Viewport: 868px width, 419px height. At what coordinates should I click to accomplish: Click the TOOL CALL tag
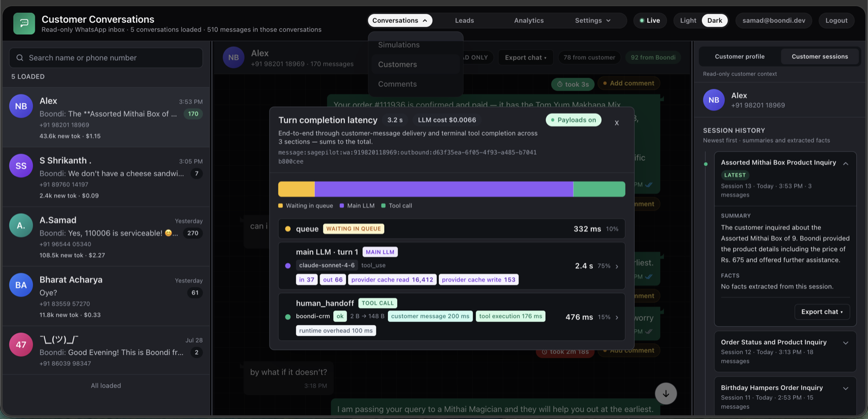[x=378, y=303]
